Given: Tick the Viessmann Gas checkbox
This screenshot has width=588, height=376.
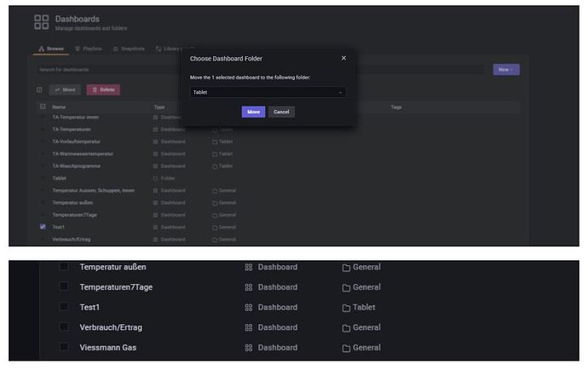Looking at the screenshot, I should 64,347.
